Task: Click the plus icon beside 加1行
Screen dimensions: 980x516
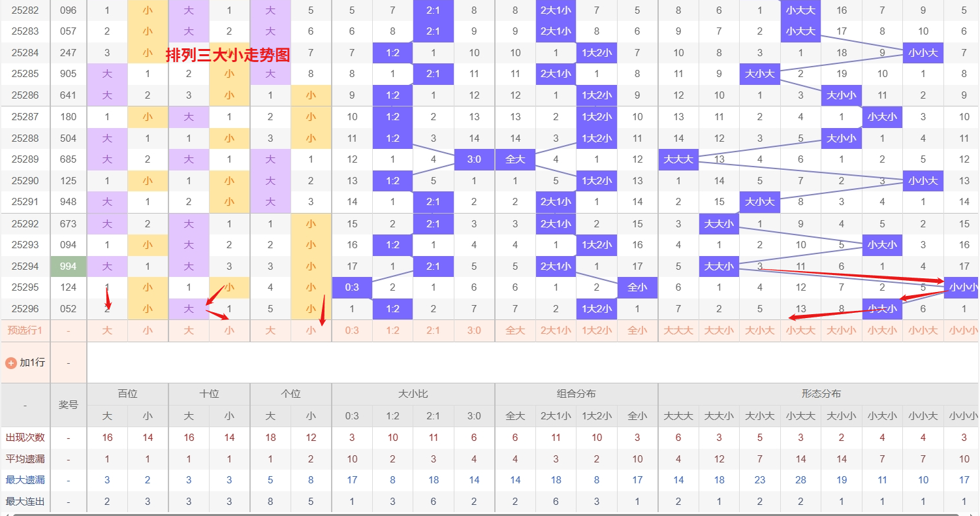Action: (11, 363)
